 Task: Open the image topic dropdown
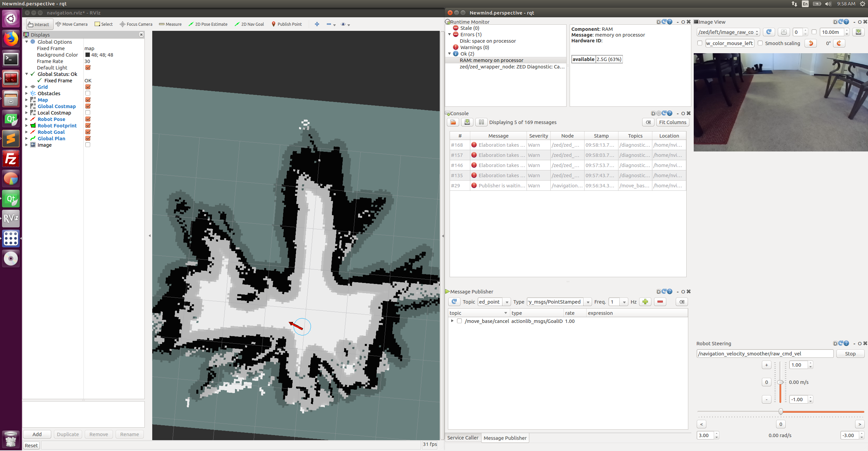[728, 32]
